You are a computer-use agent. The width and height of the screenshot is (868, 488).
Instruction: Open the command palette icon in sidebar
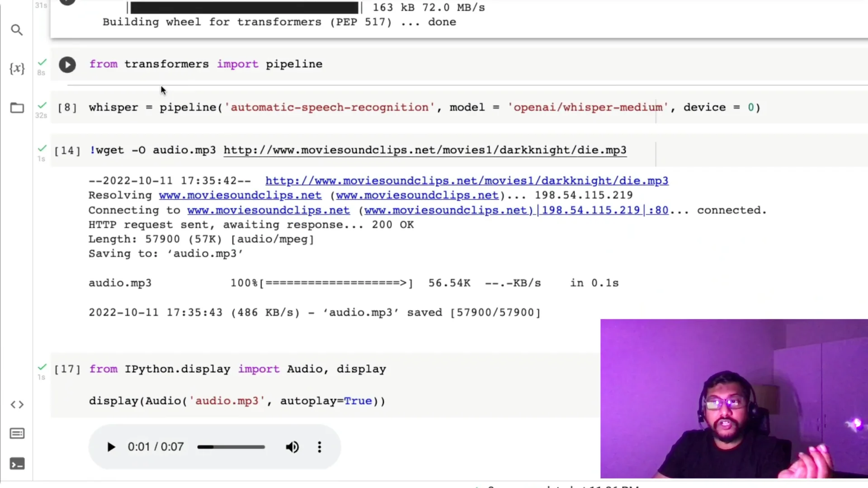pos(17,433)
